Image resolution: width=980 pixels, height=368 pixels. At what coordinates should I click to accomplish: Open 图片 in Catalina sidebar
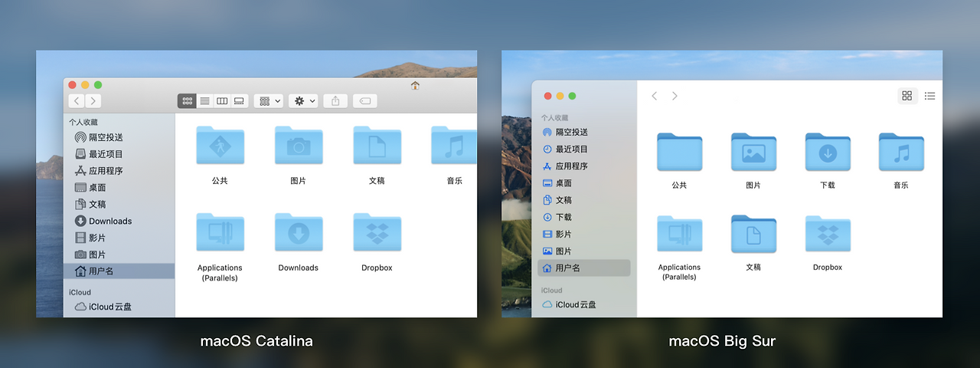[x=119, y=255]
